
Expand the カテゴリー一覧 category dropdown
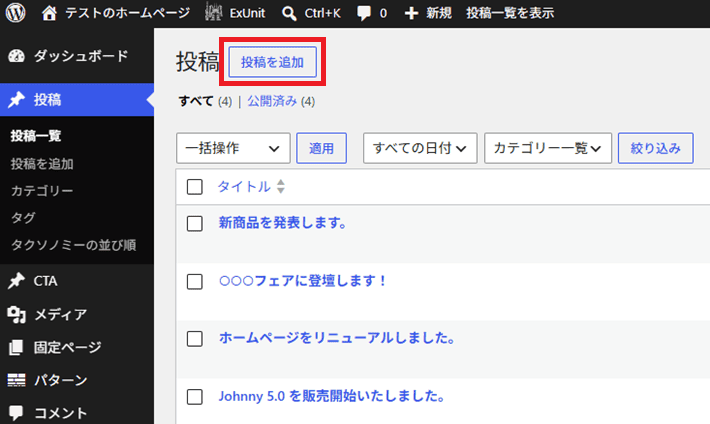tap(548, 148)
